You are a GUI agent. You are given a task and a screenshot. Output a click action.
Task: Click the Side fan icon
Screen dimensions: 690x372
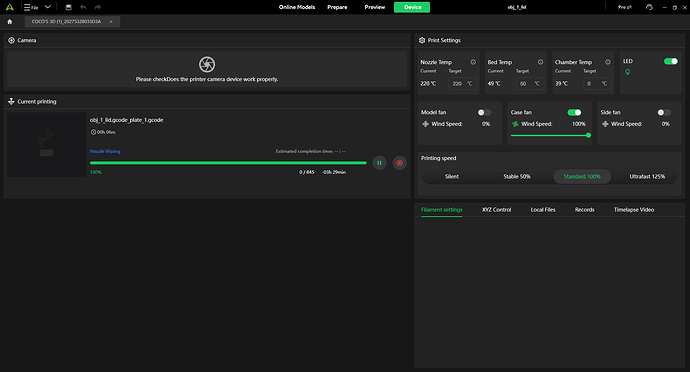click(605, 124)
